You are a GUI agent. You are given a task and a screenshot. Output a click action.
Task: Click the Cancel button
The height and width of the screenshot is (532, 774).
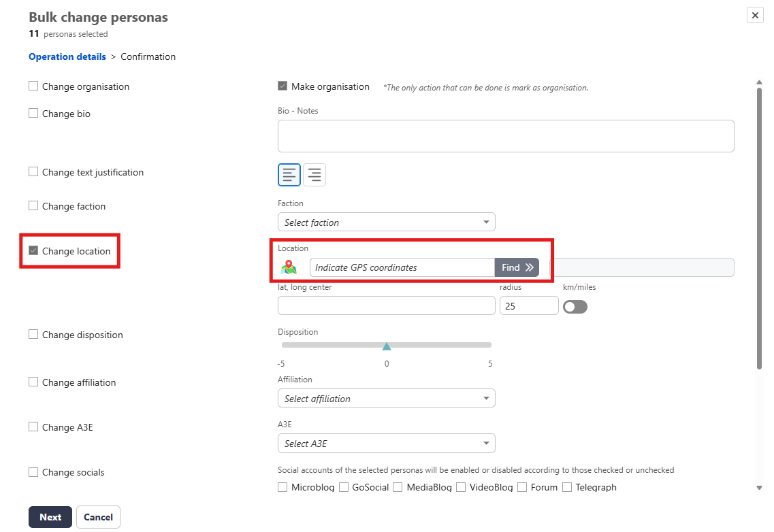[x=98, y=517]
